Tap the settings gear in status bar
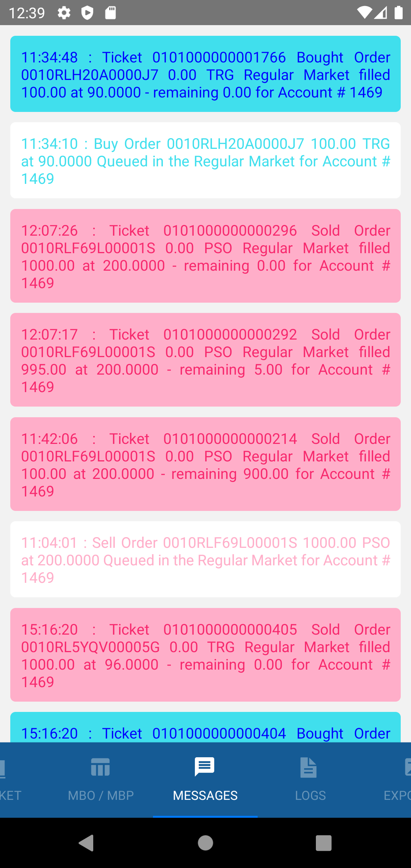Image resolution: width=411 pixels, height=868 pixels. click(x=64, y=13)
